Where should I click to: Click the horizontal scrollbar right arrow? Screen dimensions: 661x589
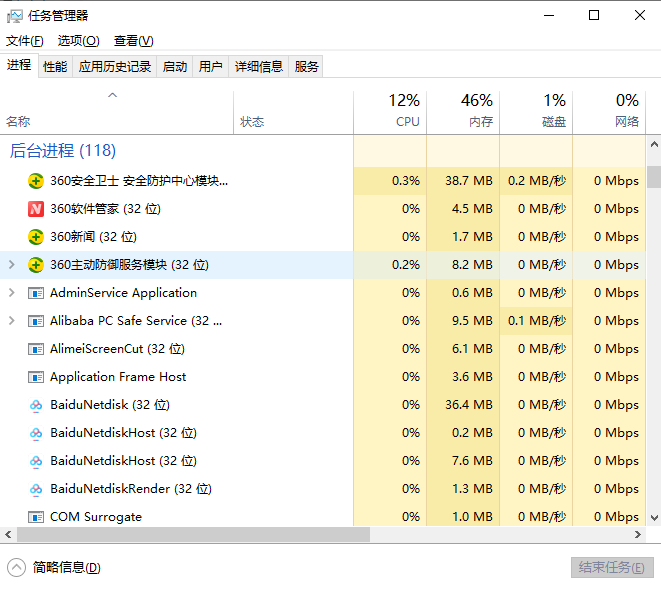point(639,534)
